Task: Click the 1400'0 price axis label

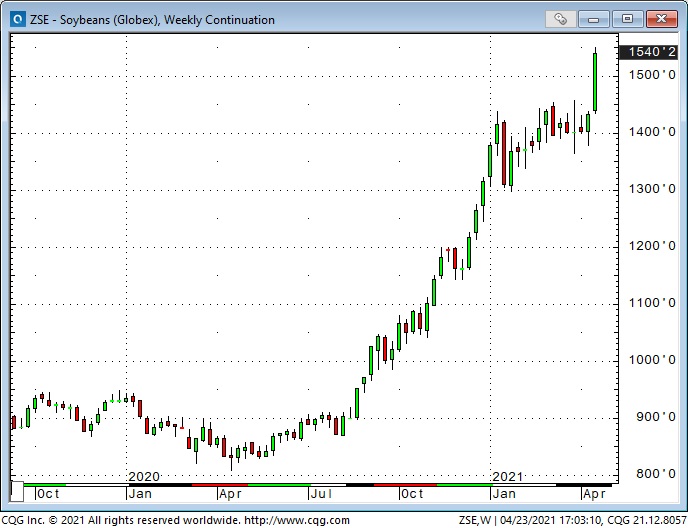Action: tap(652, 132)
